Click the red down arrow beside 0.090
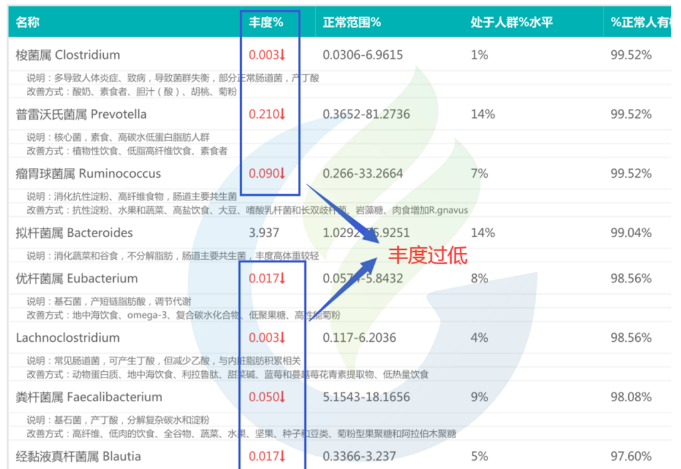This screenshot has height=469, width=681. coord(282,173)
